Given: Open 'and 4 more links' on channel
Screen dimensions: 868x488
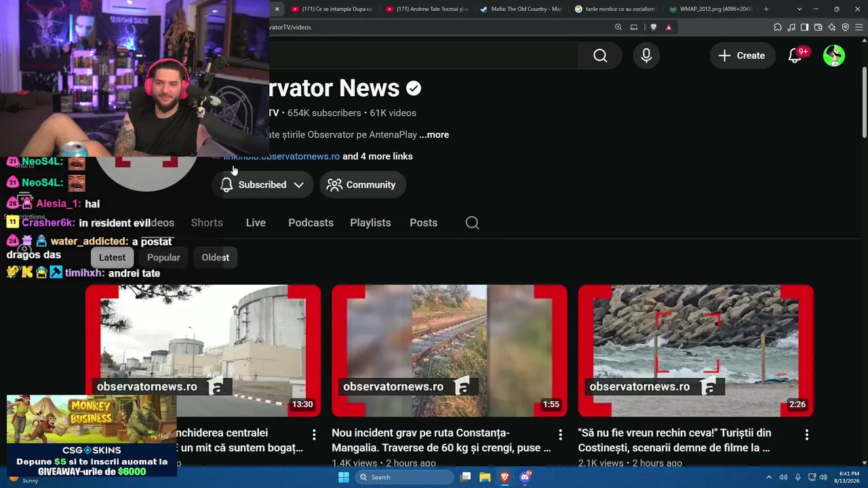Looking at the screenshot, I should (x=378, y=157).
